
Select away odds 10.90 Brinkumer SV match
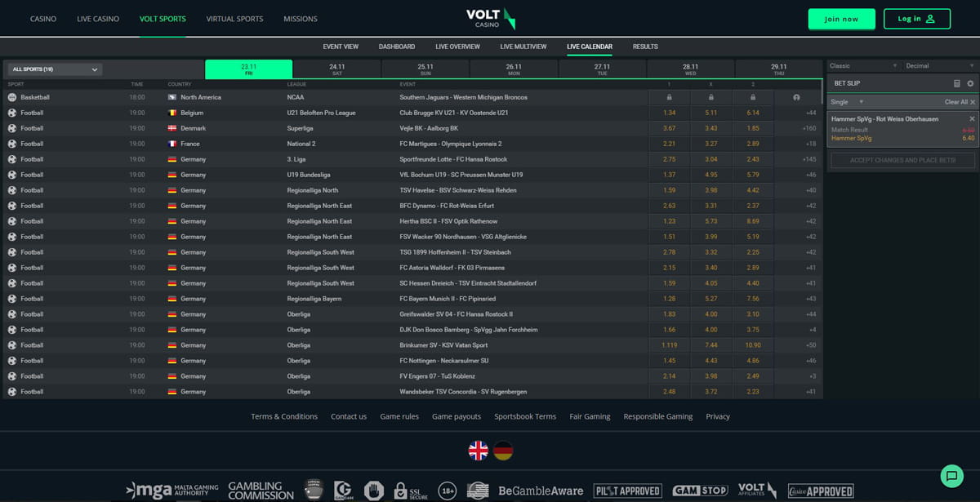click(753, 345)
